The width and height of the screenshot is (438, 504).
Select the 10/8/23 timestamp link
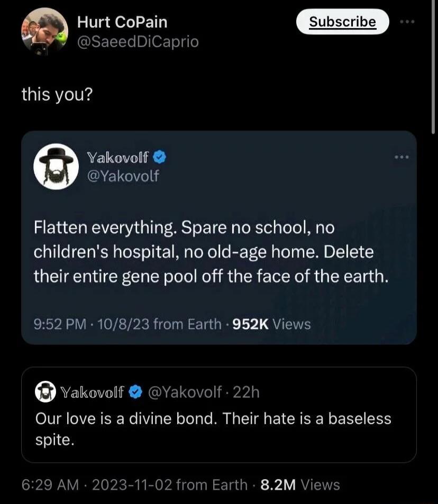[x=124, y=324]
